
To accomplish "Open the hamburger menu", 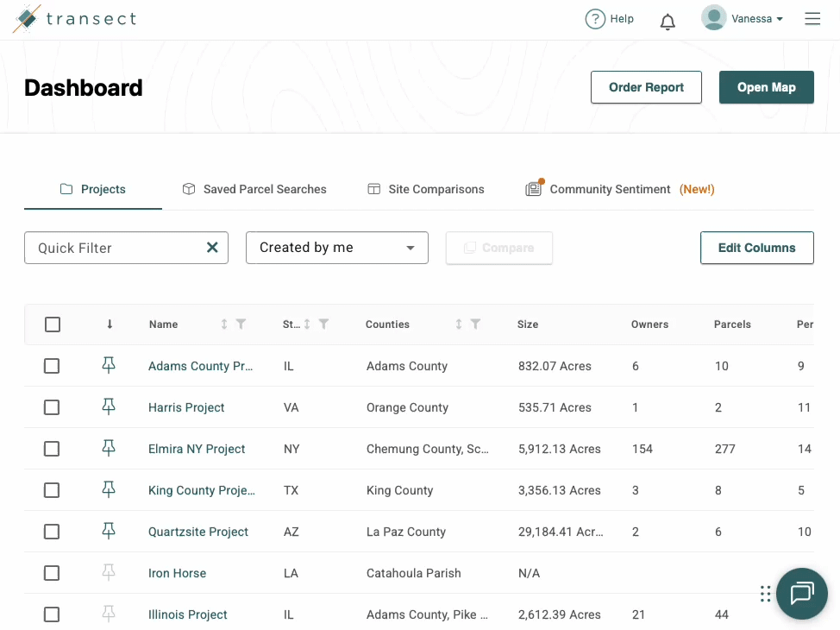I will pos(812,19).
